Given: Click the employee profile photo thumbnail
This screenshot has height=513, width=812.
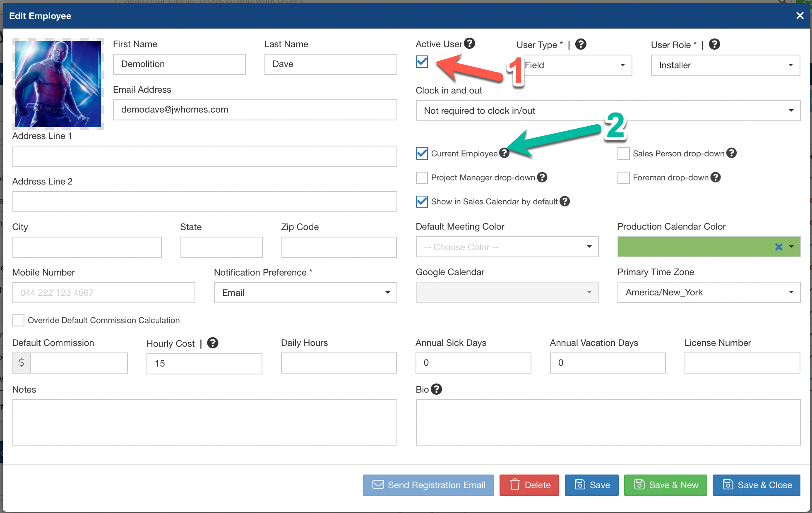Looking at the screenshot, I should click(x=58, y=84).
